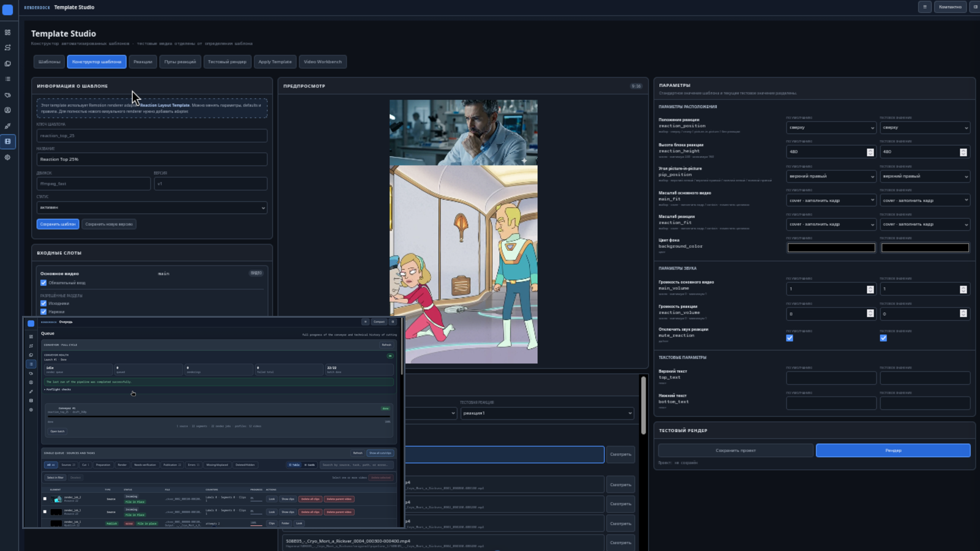Click the source list scrollbar under the preview
The width and height of the screenshot is (980, 551).
pos(643,405)
